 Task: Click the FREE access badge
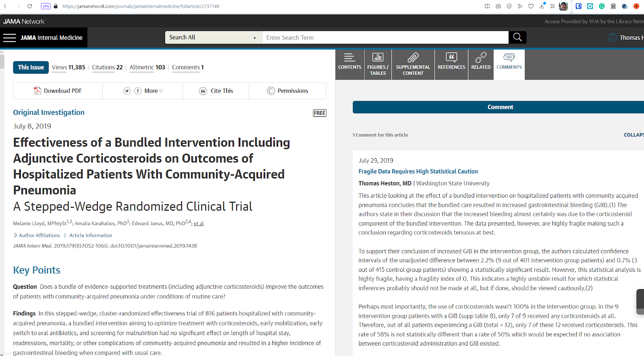pos(320,113)
